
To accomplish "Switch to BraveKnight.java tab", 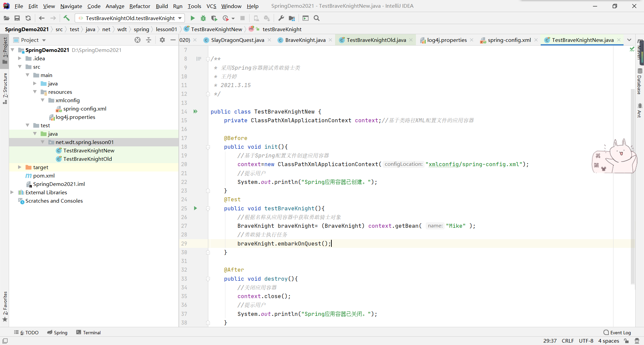I will click(305, 40).
